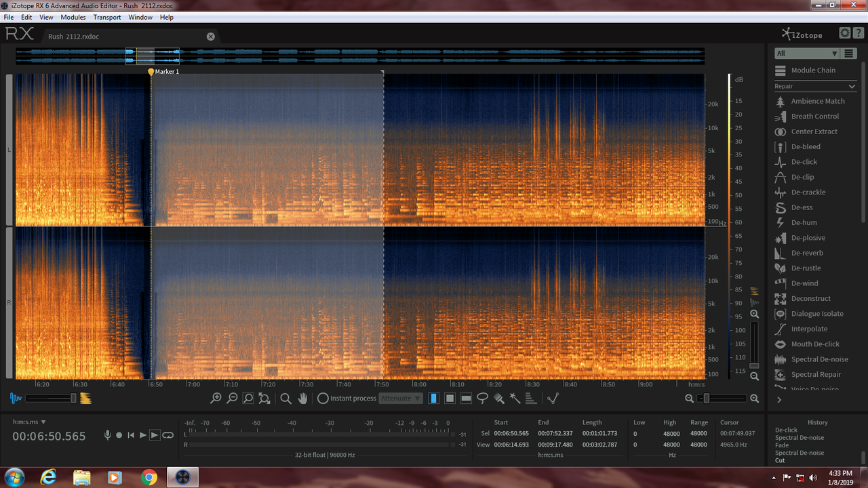
Task: Open the Ambience Match module
Action: click(817, 101)
